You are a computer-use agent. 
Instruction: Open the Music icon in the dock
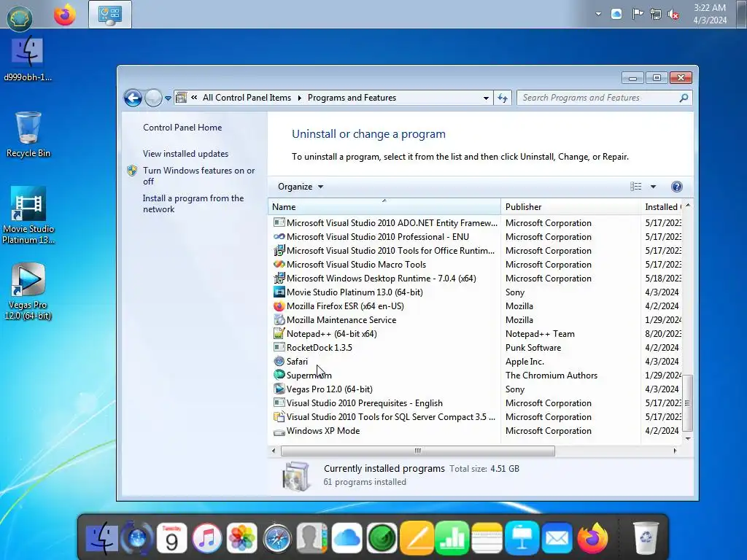point(206,539)
